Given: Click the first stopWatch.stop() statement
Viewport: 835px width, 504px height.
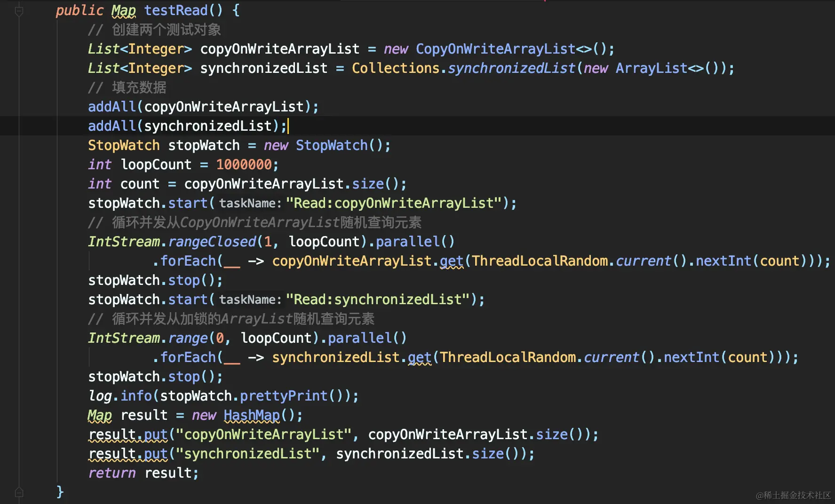Looking at the screenshot, I should coord(155,280).
